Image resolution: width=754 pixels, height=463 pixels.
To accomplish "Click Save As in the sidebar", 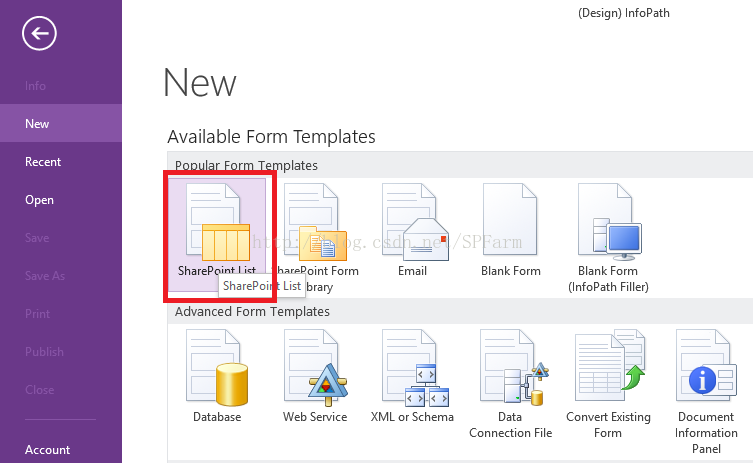I will click(45, 275).
